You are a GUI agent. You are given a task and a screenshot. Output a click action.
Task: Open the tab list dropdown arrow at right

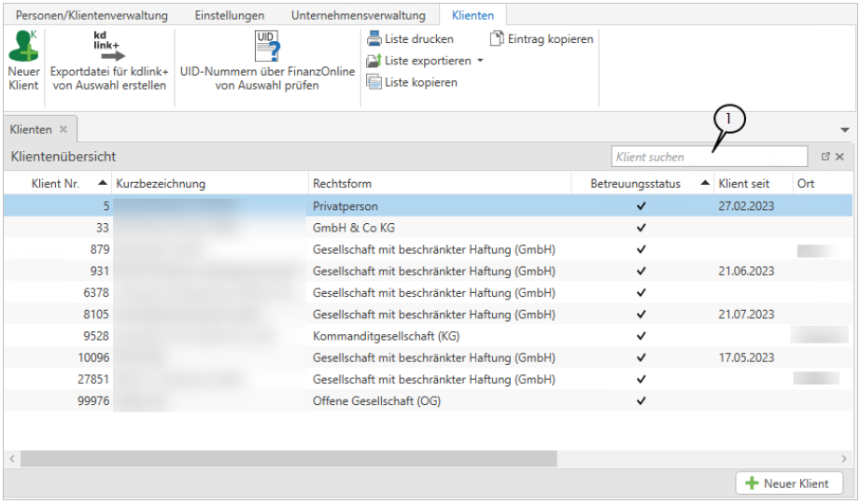[x=844, y=130]
